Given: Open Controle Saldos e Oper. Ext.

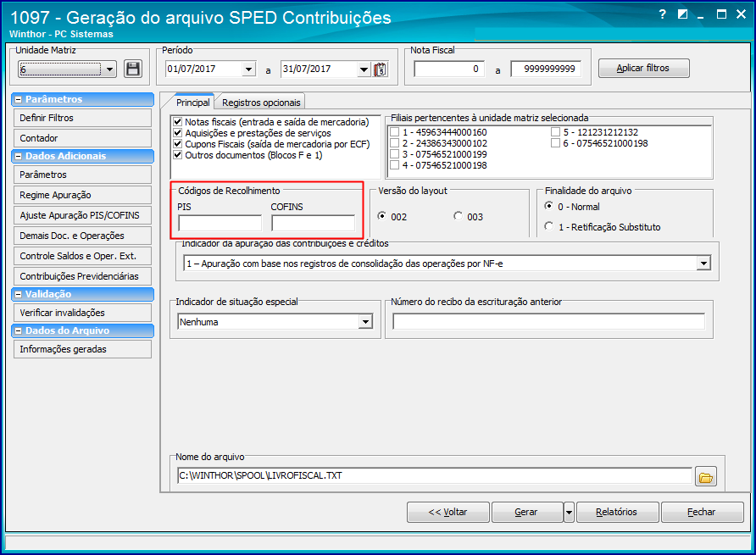Looking at the screenshot, I should tap(82, 256).
